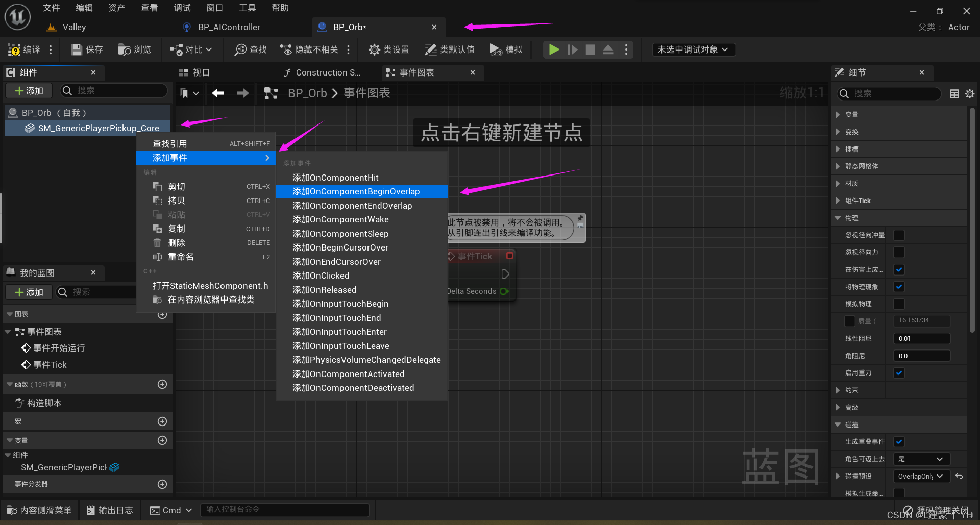Click the frame skip playback button
980x525 pixels.
(572, 49)
